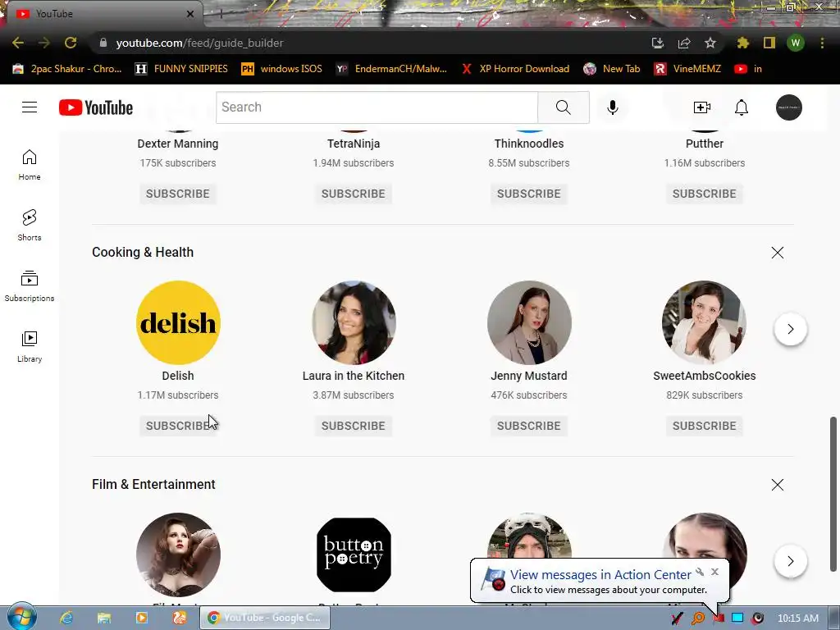Image resolution: width=840 pixels, height=630 pixels.
Task: Toggle the Chrome side panel icon
Action: point(769,43)
